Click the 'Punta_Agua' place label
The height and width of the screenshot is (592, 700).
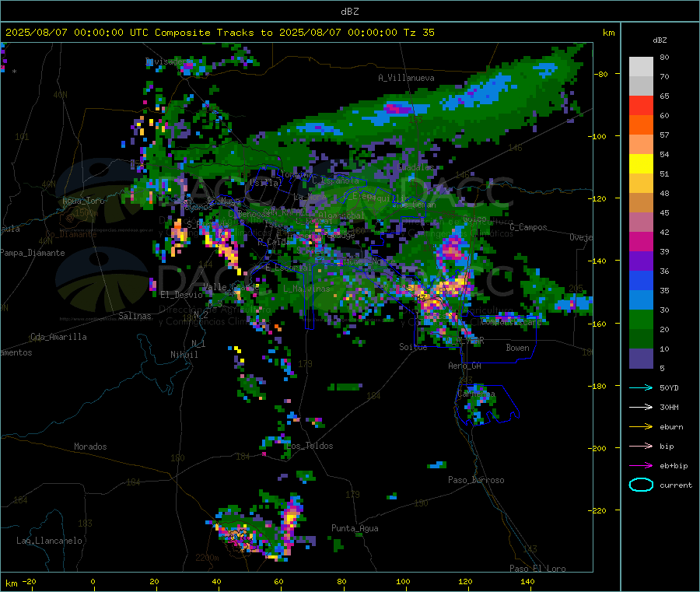pyautogui.click(x=355, y=528)
